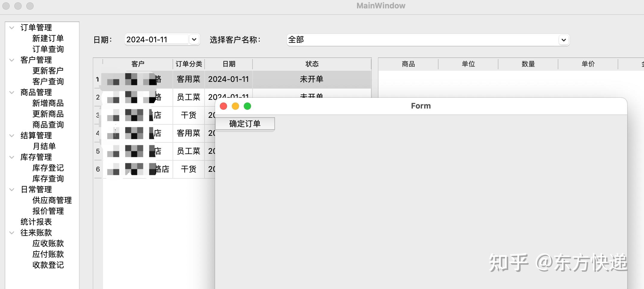Sort orders by the 状态 column header
This screenshot has height=289, width=644.
(312, 64)
